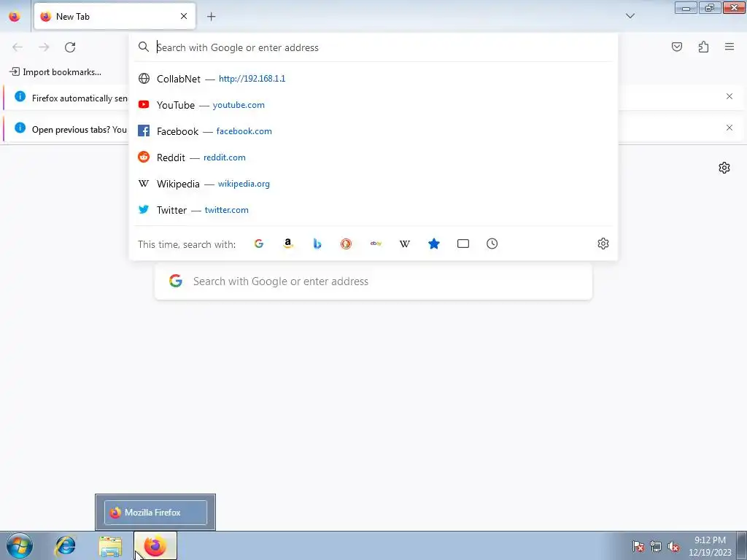Open new tab page personalize gear
747x560 pixels.
724,168
